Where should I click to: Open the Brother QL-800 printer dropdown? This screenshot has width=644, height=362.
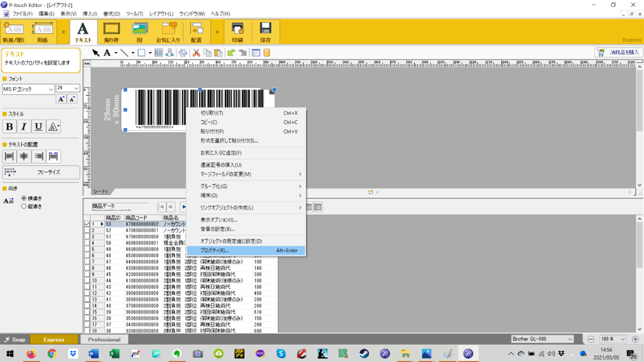570,339
